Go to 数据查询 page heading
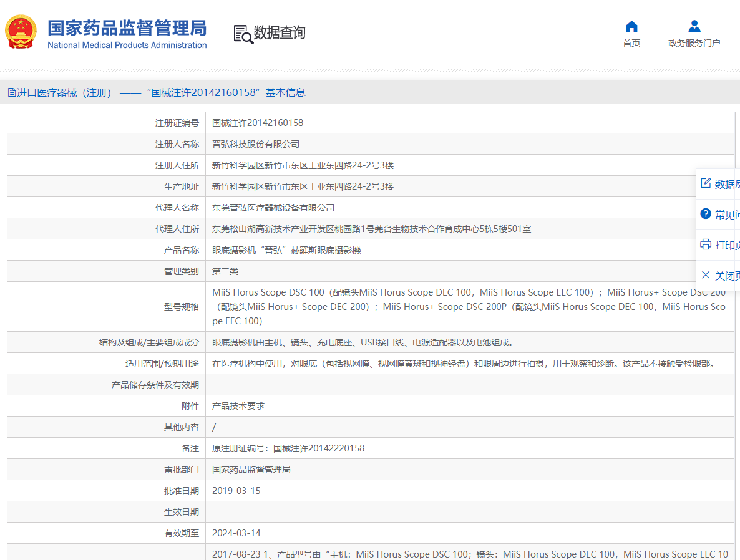740x560 pixels. point(280,32)
